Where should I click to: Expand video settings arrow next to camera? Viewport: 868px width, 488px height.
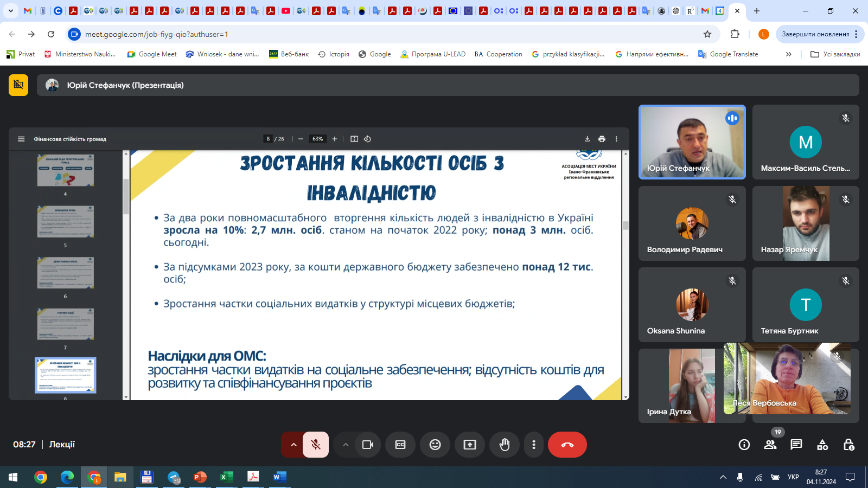coord(346,445)
